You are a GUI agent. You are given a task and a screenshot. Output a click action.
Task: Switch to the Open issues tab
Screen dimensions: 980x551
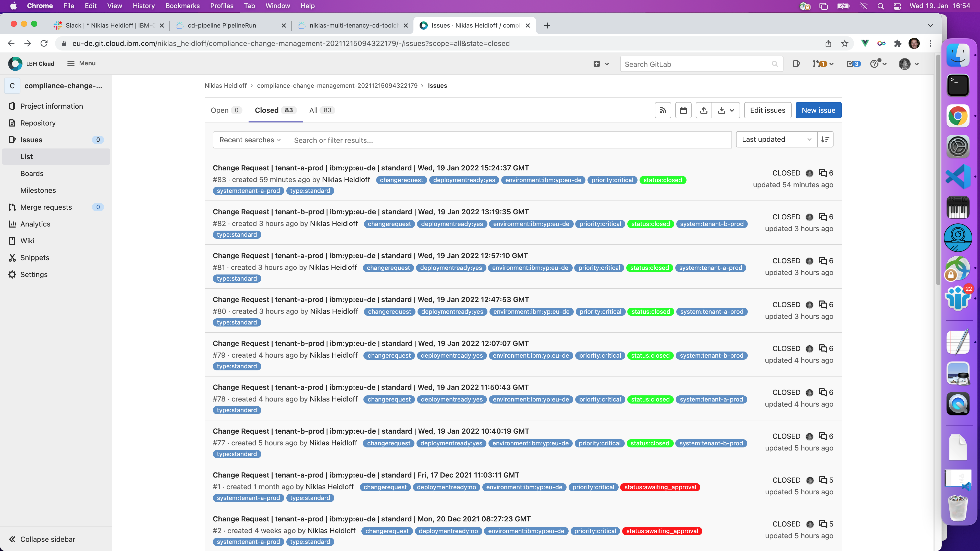[225, 110]
